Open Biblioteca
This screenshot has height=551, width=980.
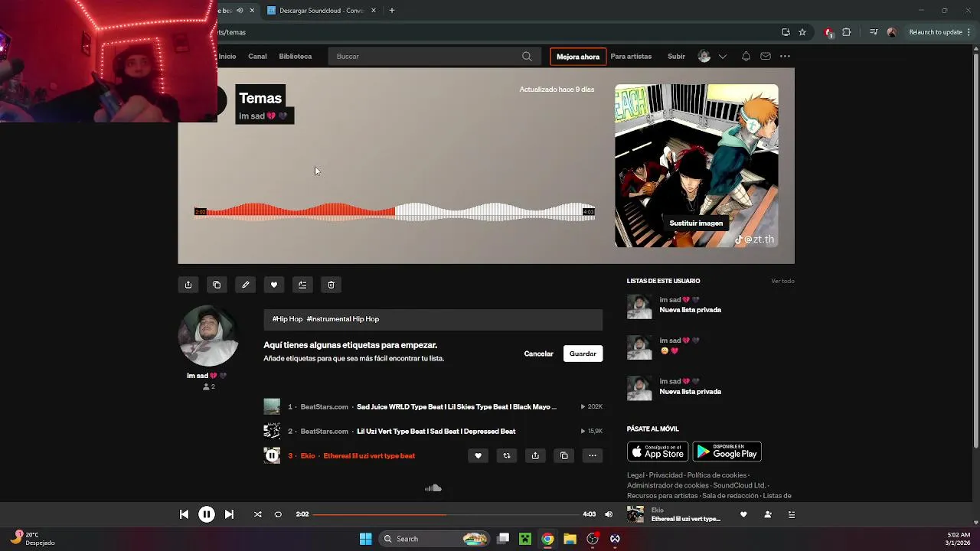point(296,57)
